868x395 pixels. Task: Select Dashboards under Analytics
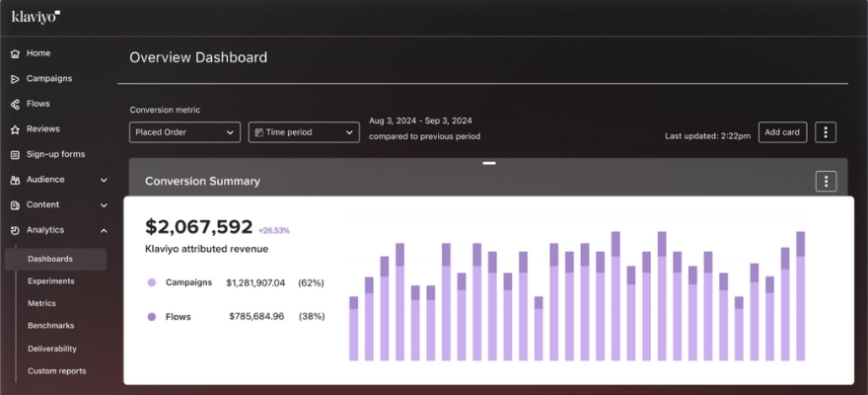tap(55, 260)
